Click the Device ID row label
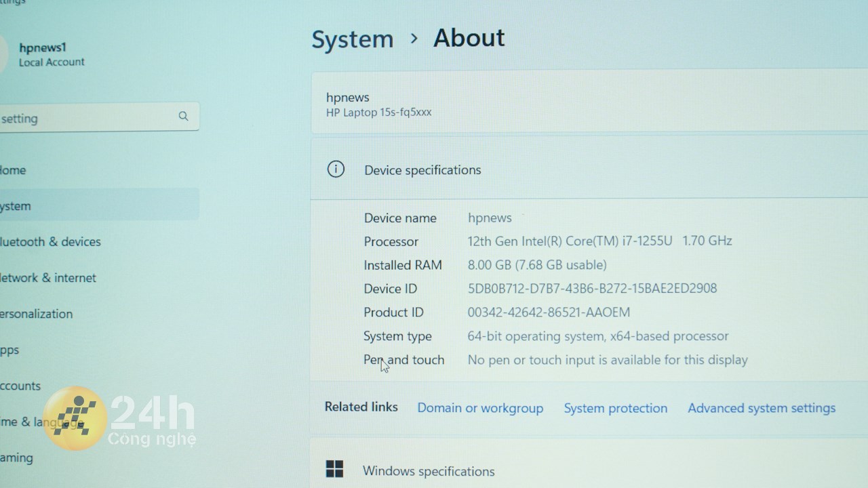The image size is (868, 488). [391, 289]
